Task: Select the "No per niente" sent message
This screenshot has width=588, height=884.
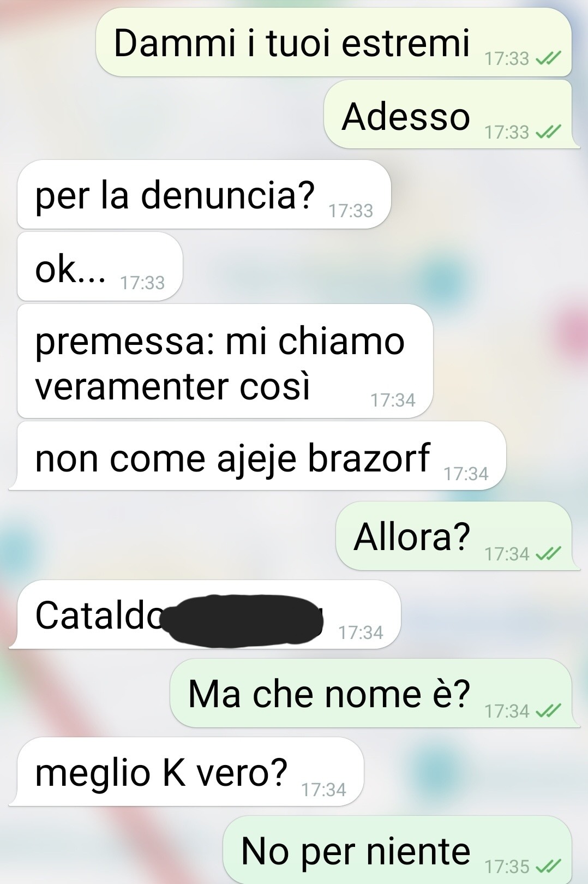Action: [397, 850]
